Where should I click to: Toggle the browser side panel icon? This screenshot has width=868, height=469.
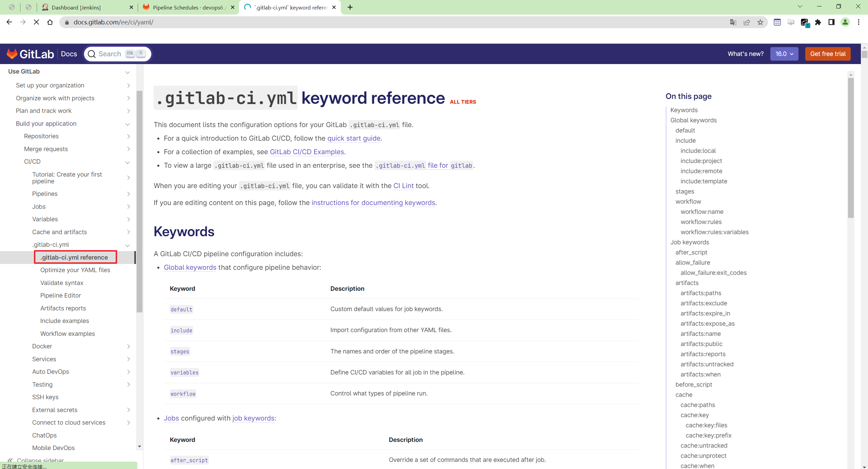pyautogui.click(x=831, y=22)
